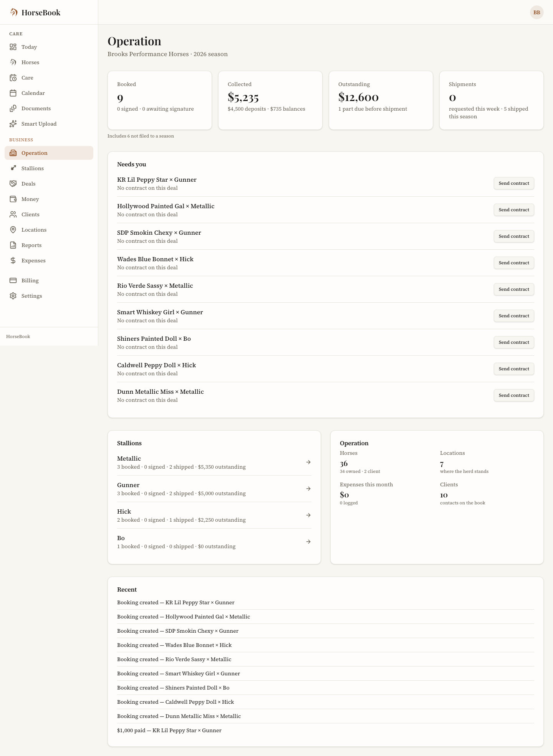Click the Reports chart icon
Screen dimensions: 553x756
(13, 245)
